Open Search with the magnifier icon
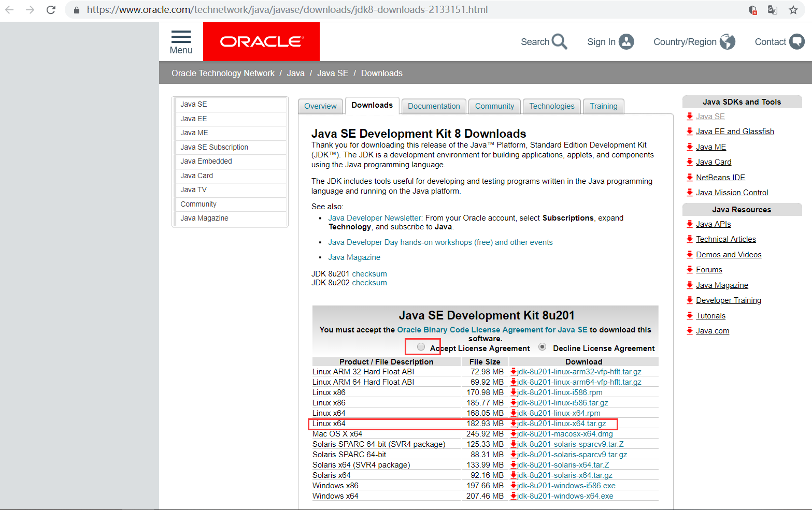812x510 pixels. (x=559, y=41)
